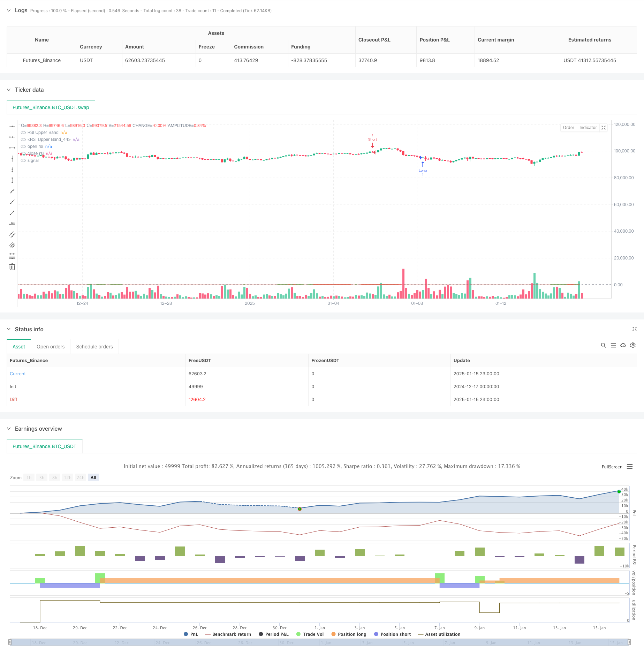644x656 pixels.
Task: Toggle visibility of open rsi indicator
Action: click(23, 146)
